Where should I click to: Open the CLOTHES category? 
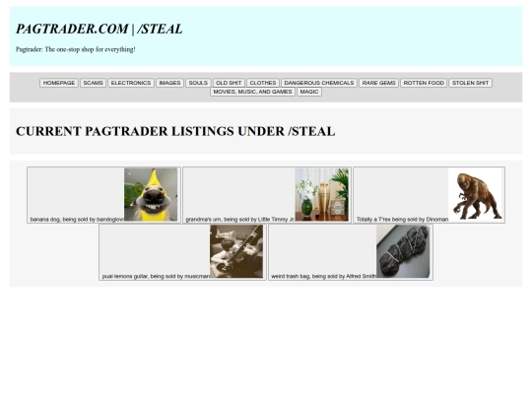tap(263, 83)
